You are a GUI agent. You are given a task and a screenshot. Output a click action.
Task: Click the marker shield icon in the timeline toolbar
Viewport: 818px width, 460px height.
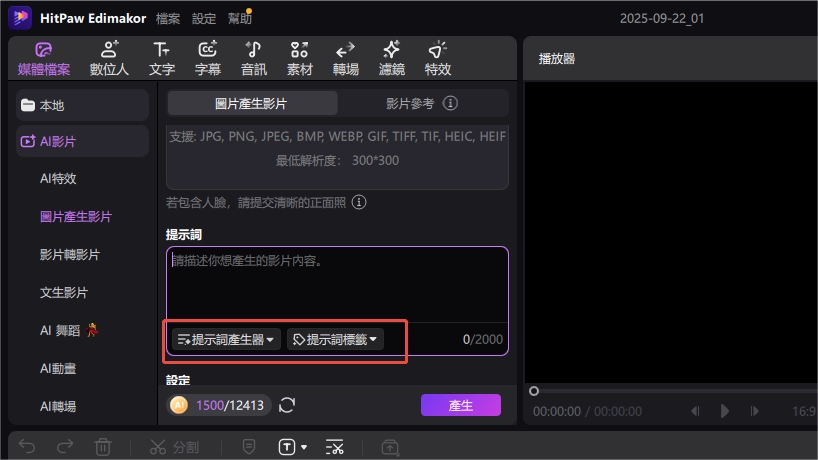[249, 446]
